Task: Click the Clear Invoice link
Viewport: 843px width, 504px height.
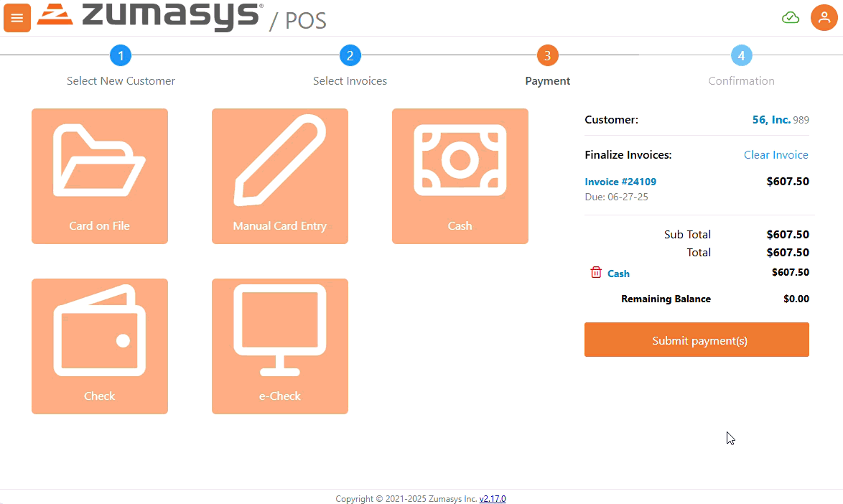Action: tap(776, 155)
